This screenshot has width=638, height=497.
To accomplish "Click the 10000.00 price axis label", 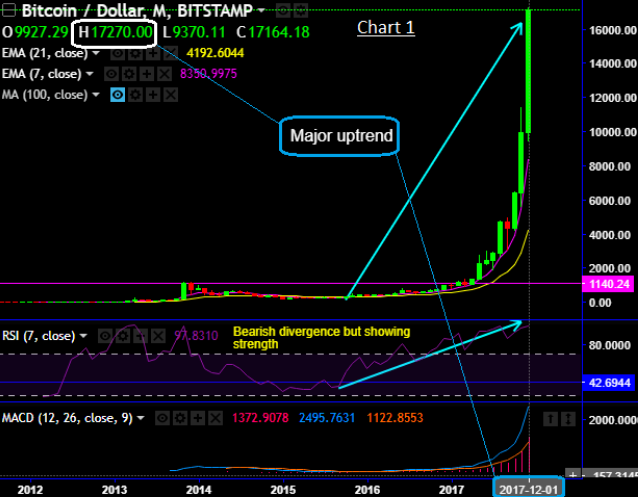I will coord(612,132).
